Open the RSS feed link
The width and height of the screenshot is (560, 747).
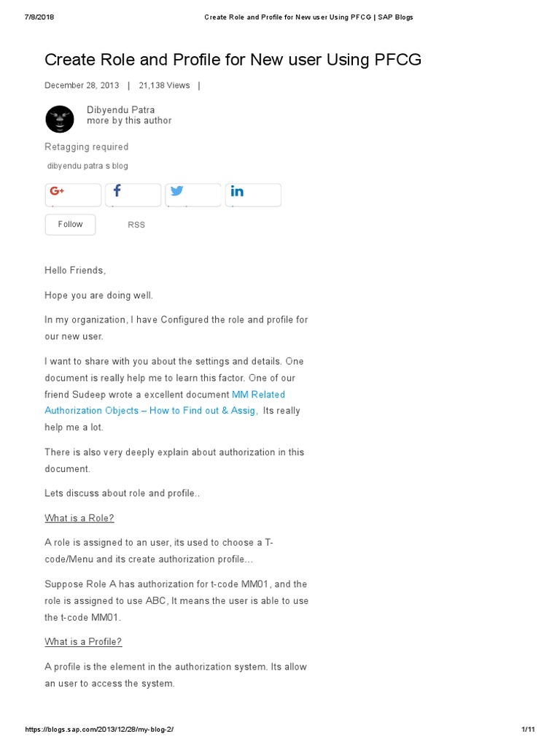pyautogui.click(x=136, y=225)
